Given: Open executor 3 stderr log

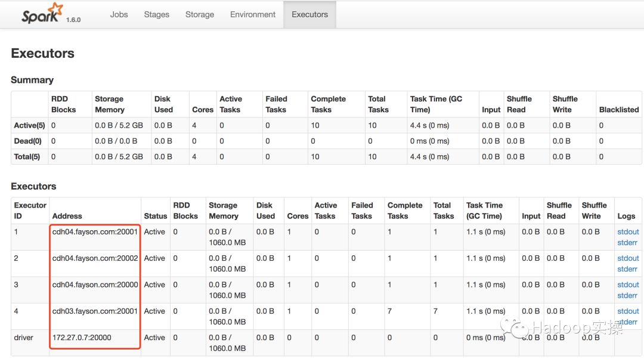Looking at the screenshot, I should (627, 295).
